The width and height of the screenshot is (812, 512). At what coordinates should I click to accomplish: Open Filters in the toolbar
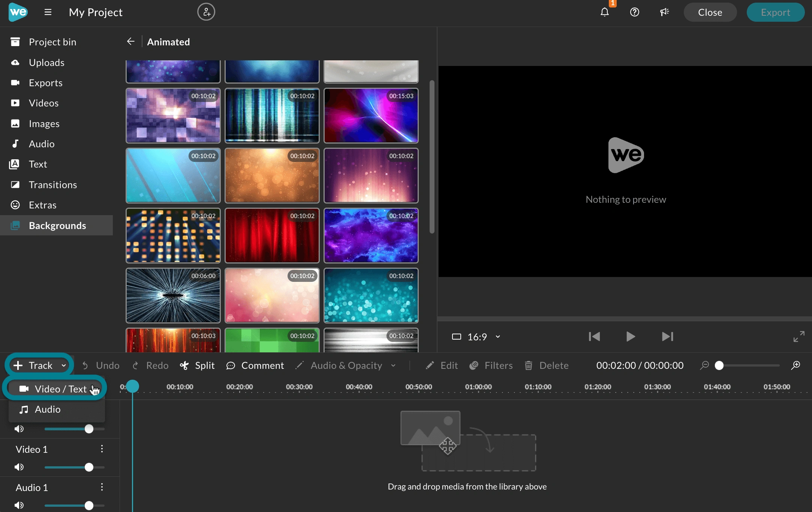tap(491, 365)
